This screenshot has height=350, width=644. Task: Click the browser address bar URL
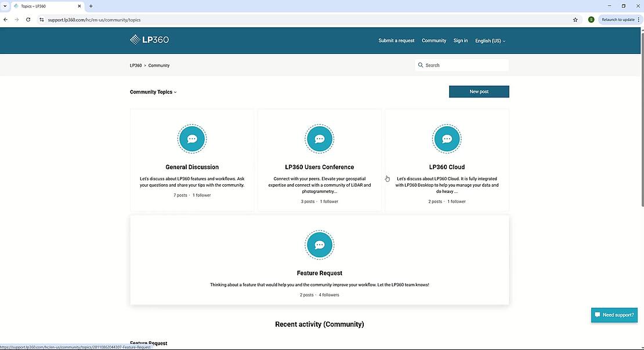94,20
